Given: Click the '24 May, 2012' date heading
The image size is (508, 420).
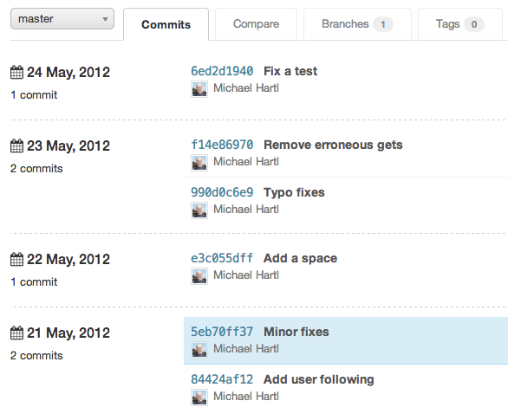Looking at the screenshot, I should (x=68, y=73).
